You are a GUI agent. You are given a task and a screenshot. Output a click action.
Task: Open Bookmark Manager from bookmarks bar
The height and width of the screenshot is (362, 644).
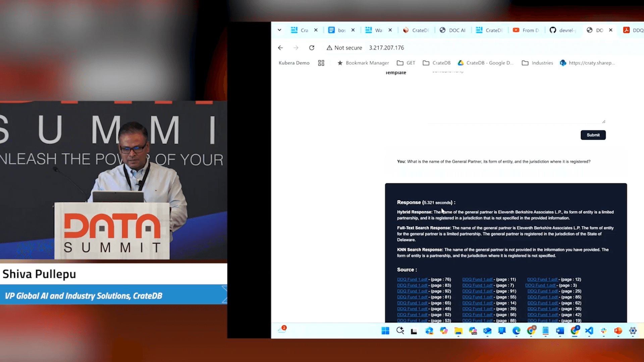pyautogui.click(x=363, y=63)
